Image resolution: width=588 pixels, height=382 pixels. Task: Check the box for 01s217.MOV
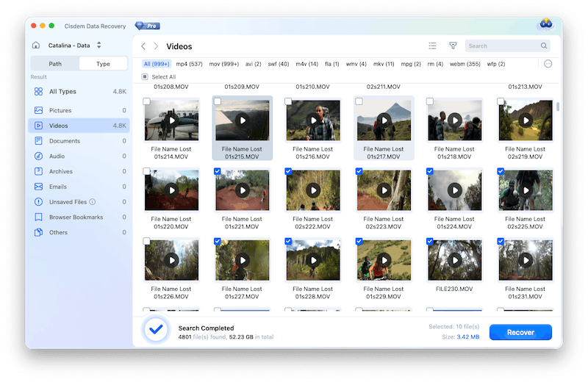359,101
